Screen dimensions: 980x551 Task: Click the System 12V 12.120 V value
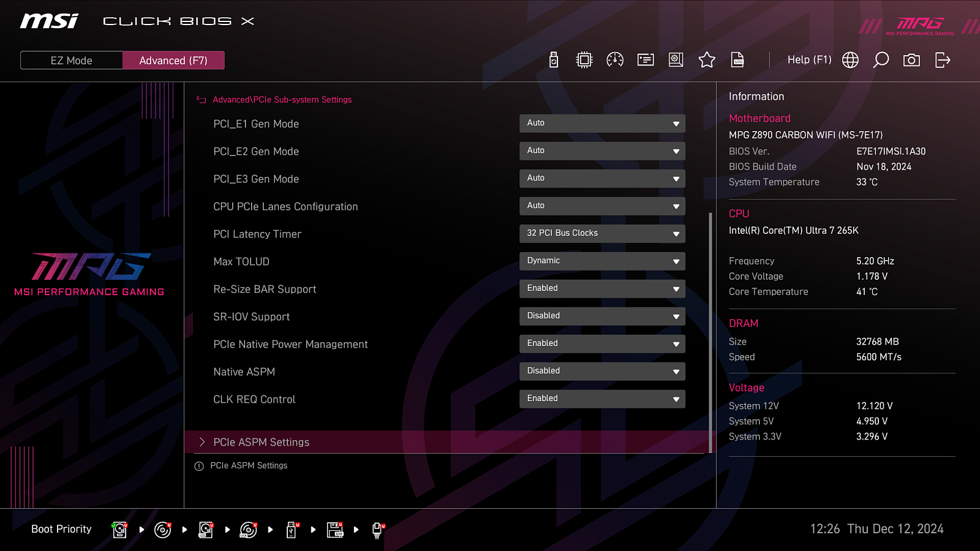(874, 406)
